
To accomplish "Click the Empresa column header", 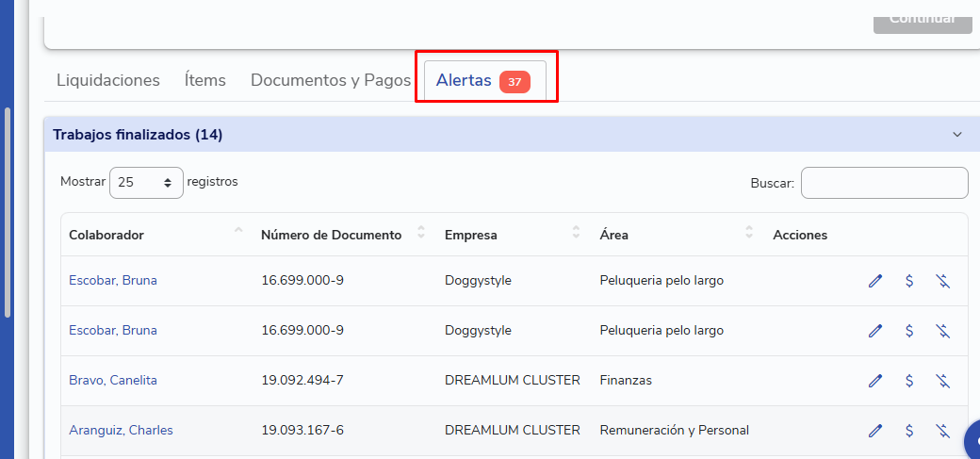I will (471, 235).
